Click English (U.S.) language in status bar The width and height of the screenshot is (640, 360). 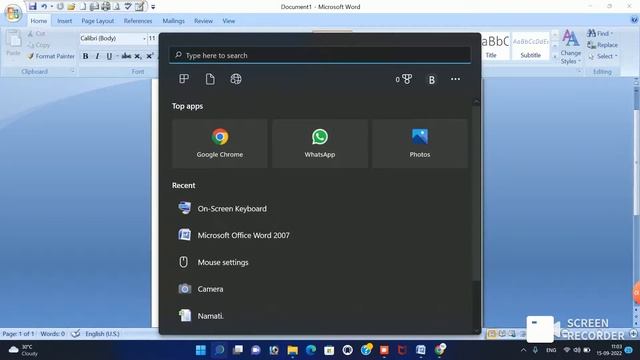(x=102, y=334)
